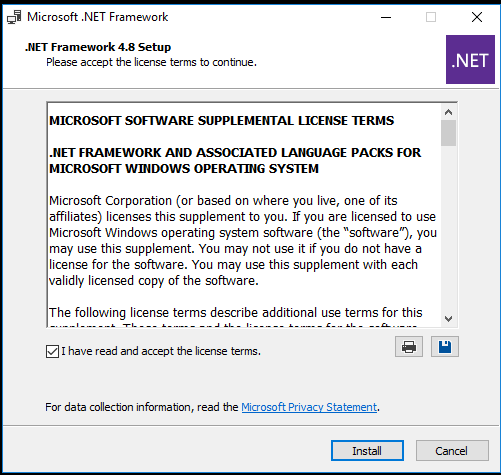The width and height of the screenshot is (501, 475).
Task: Open the Microsoft Privacy Statement link
Action: coord(309,407)
